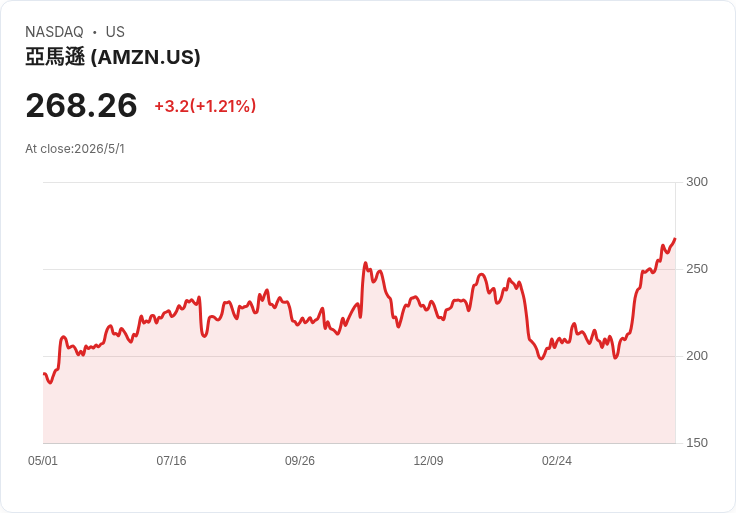This screenshot has height=513, width=736.
Task: Click the At close:2026/5/1 timestamp
Action: 75,149
